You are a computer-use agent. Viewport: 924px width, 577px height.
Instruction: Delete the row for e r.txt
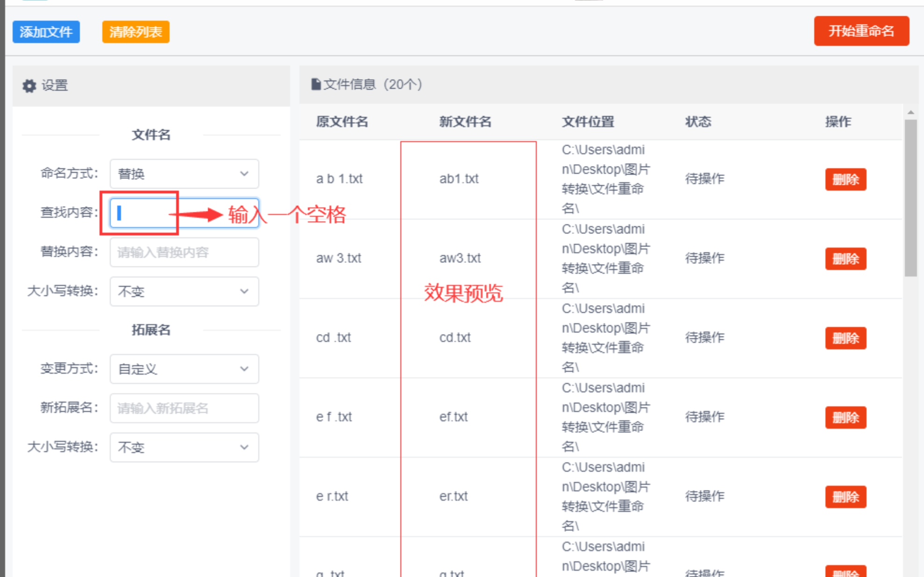pyautogui.click(x=846, y=497)
